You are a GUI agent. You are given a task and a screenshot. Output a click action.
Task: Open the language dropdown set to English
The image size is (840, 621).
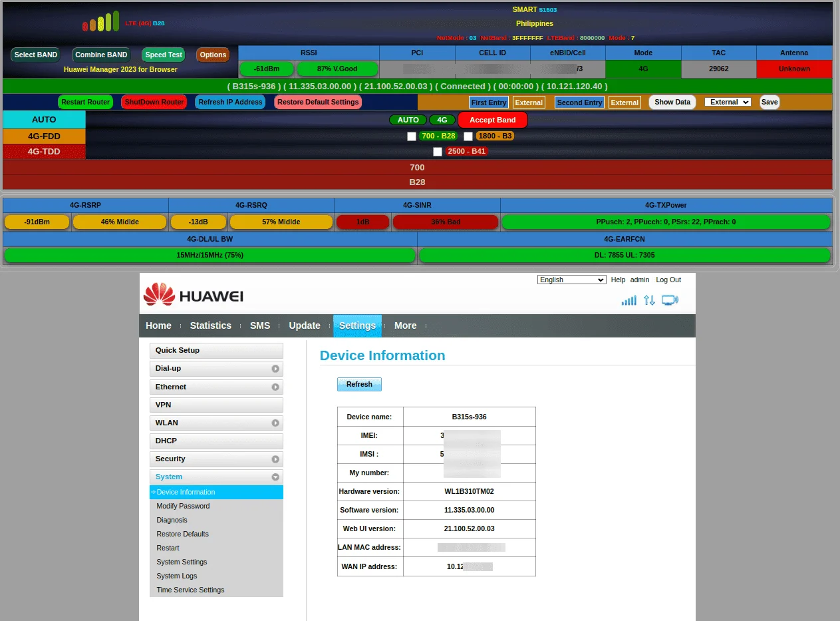click(x=571, y=280)
